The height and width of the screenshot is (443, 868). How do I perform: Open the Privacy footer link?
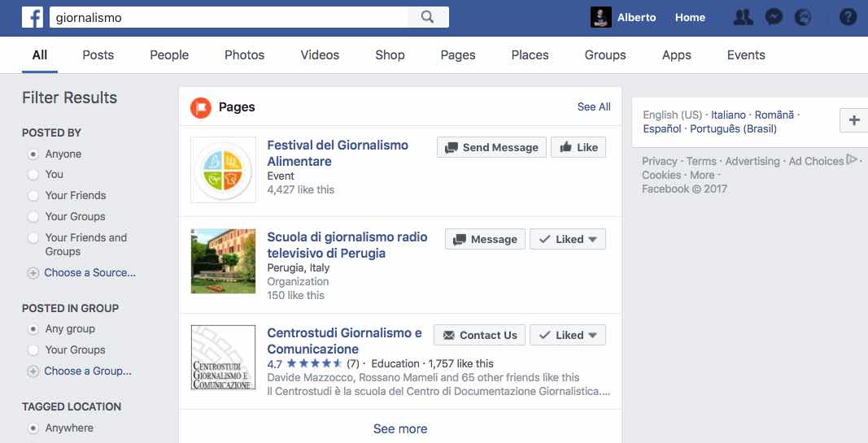tap(659, 161)
